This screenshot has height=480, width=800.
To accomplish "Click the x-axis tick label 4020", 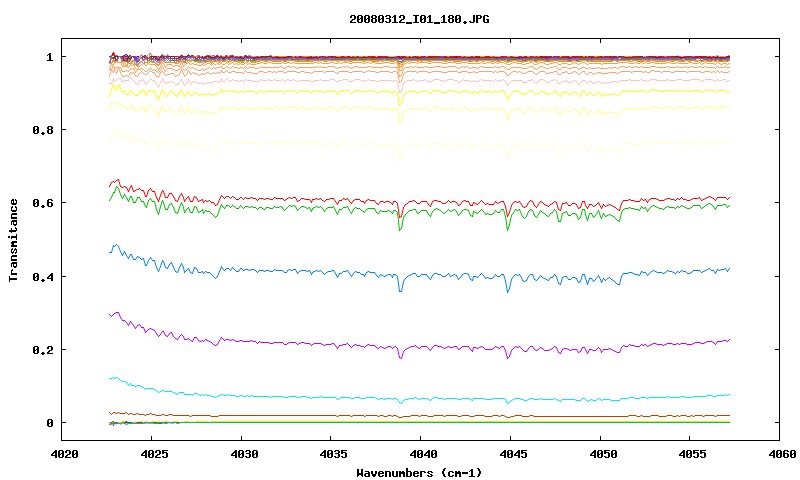I will 64,454.
